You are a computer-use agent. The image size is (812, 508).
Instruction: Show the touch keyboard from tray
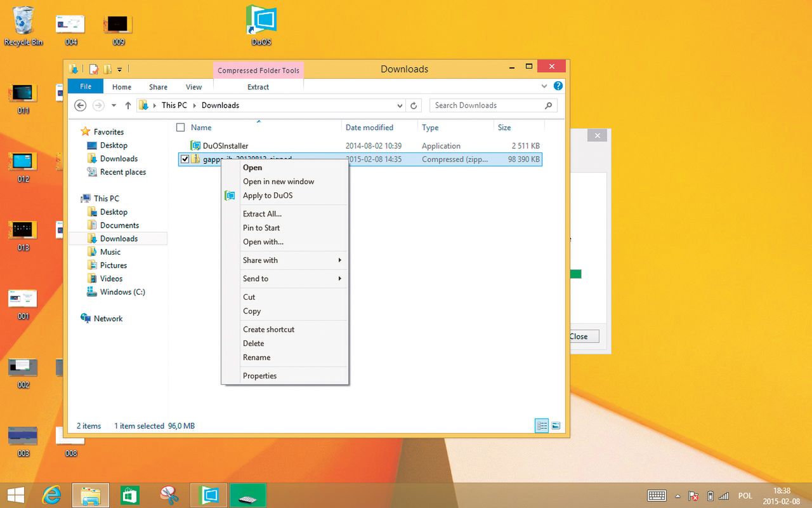657,496
